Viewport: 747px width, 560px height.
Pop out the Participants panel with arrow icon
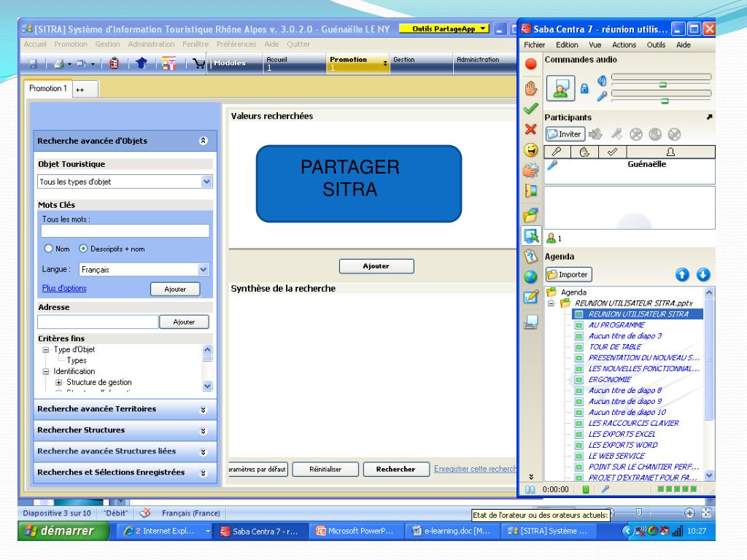point(709,117)
